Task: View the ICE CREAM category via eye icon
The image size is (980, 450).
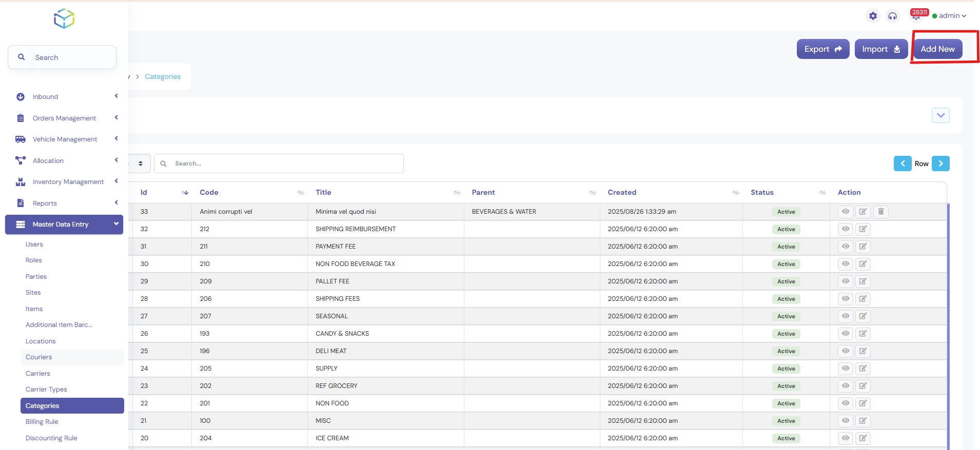Action: tap(846, 438)
